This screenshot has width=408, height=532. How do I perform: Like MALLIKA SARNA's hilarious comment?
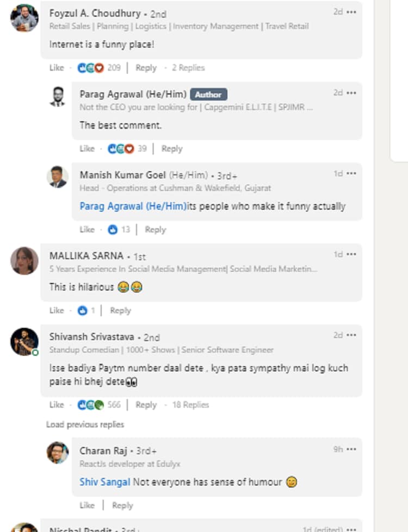57,310
